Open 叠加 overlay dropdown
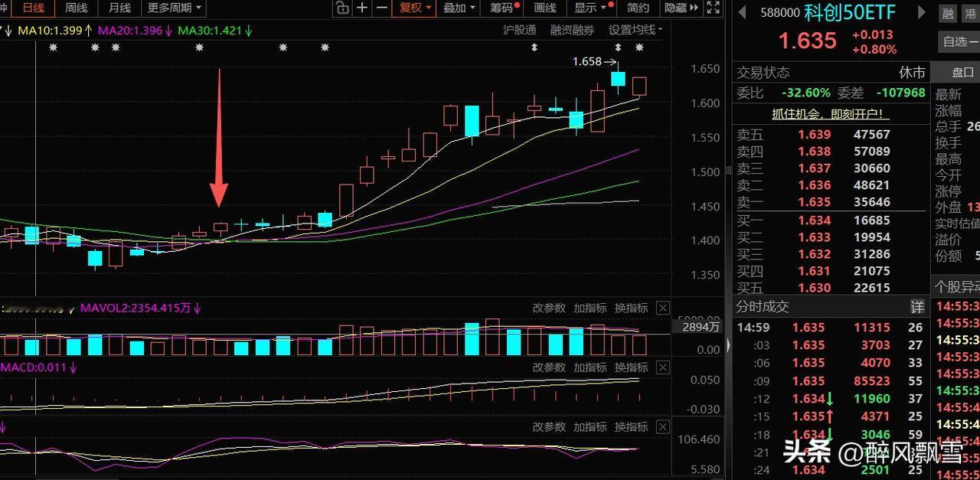Screen dimensions: 980x480 [x=459, y=8]
